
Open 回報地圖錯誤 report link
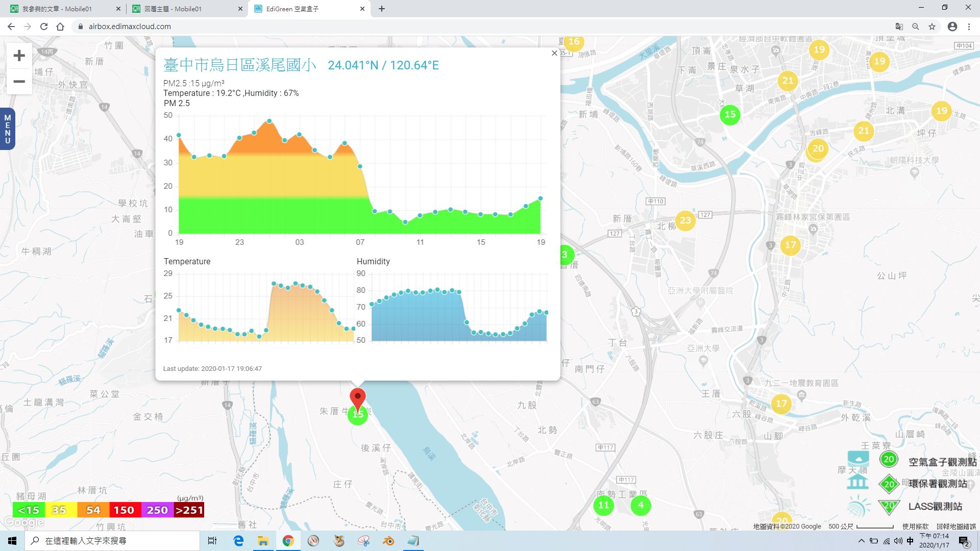[x=956, y=526]
